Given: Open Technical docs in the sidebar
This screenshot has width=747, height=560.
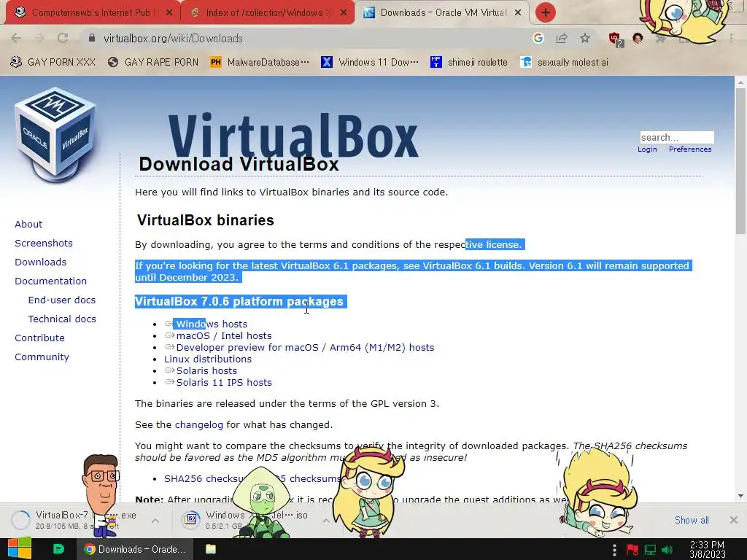Looking at the screenshot, I should [62, 319].
